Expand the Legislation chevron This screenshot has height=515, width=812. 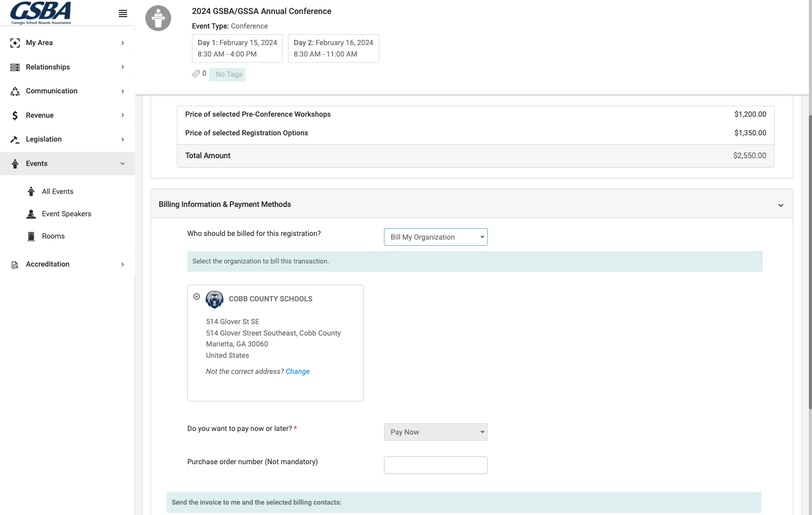(x=122, y=140)
